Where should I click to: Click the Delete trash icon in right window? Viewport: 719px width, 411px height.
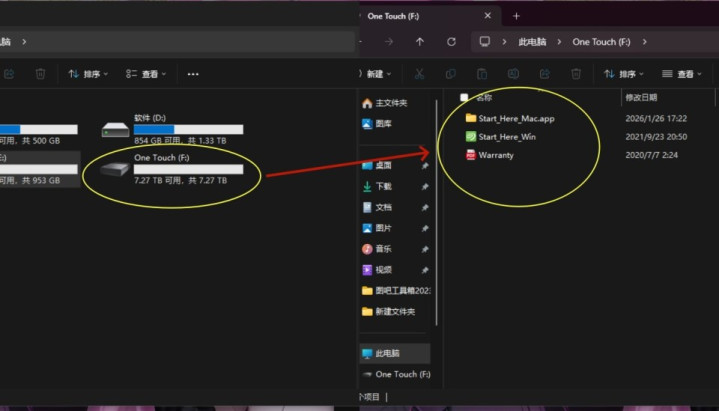click(x=576, y=74)
